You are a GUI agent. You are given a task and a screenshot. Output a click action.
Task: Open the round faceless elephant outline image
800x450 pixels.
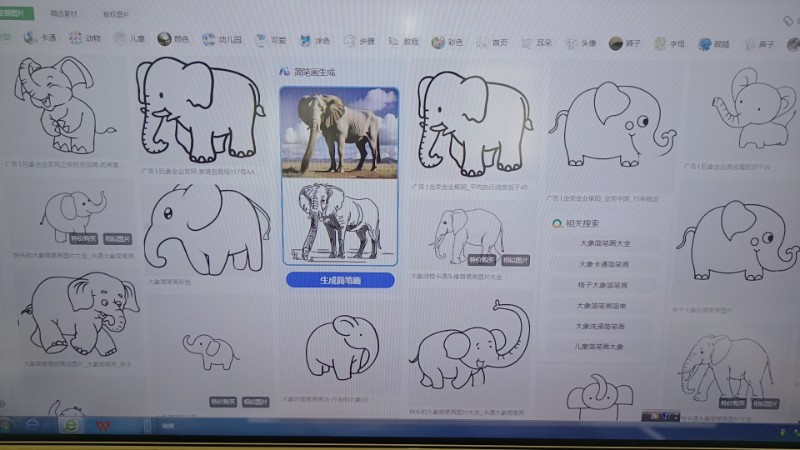point(342,347)
